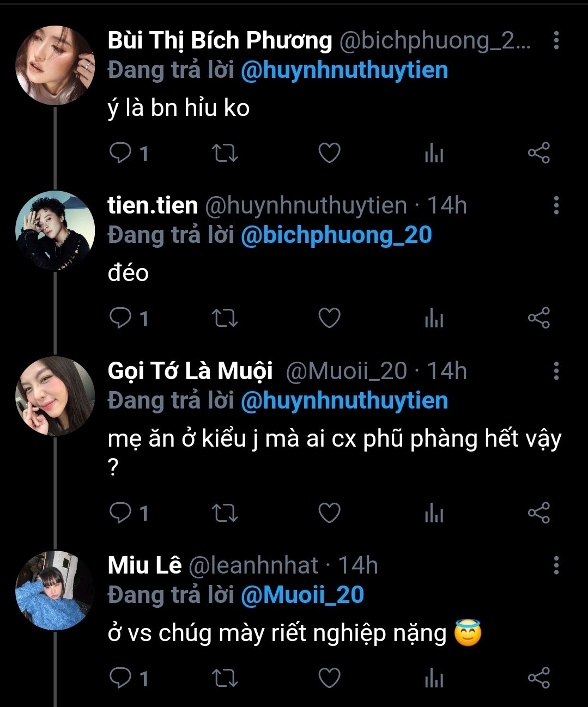The width and height of the screenshot is (588, 707).
Task: Like Bùi Thị Bích Phương's reply
Action: pos(329,154)
